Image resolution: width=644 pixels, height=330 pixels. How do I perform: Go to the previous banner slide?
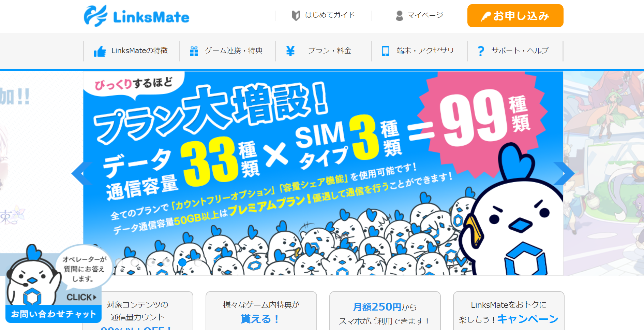pos(82,174)
